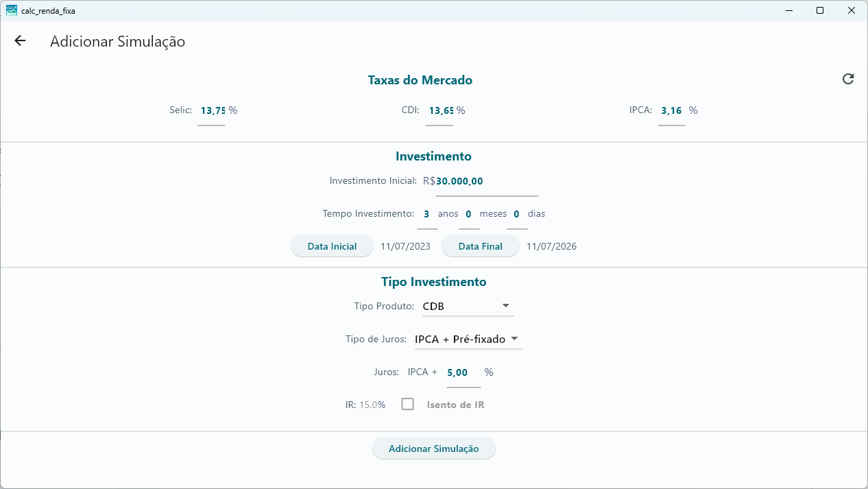Open the Data Final date picker
This screenshot has height=489, width=868.
pos(481,246)
